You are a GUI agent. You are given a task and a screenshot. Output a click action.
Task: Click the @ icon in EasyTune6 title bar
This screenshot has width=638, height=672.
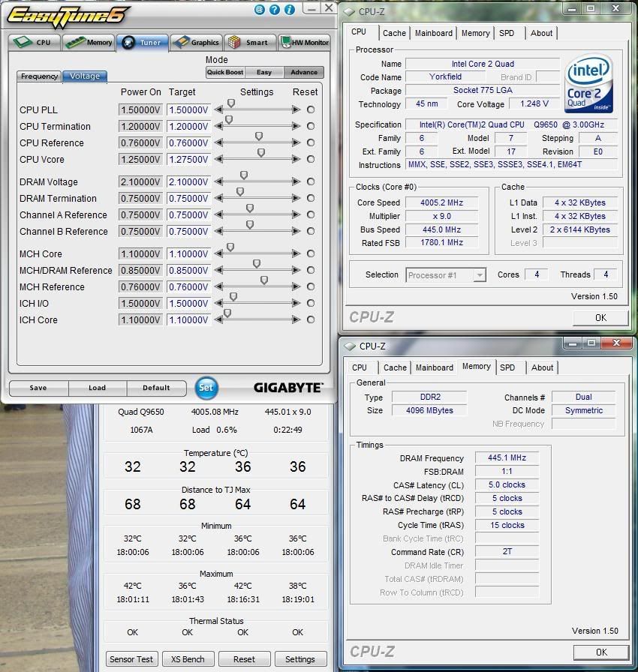pos(260,10)
